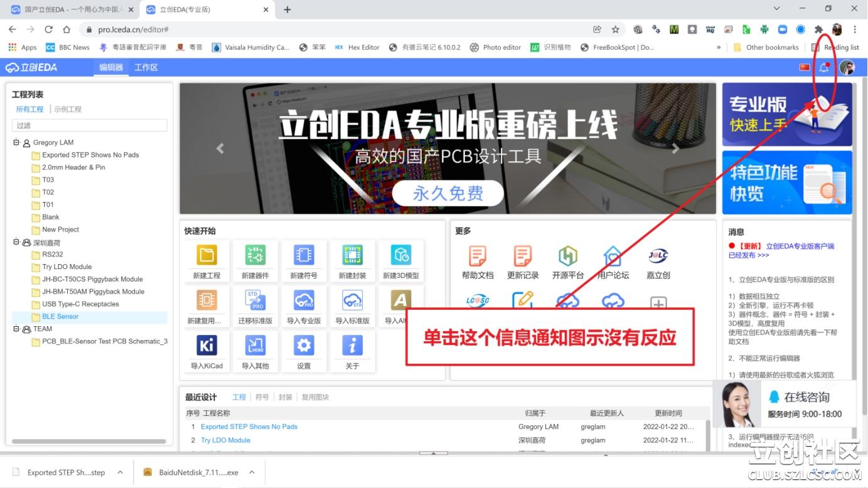This screenshot has height=488, width=868.
Task: Bookmark this page with star icon
Action: pos(615,29)
